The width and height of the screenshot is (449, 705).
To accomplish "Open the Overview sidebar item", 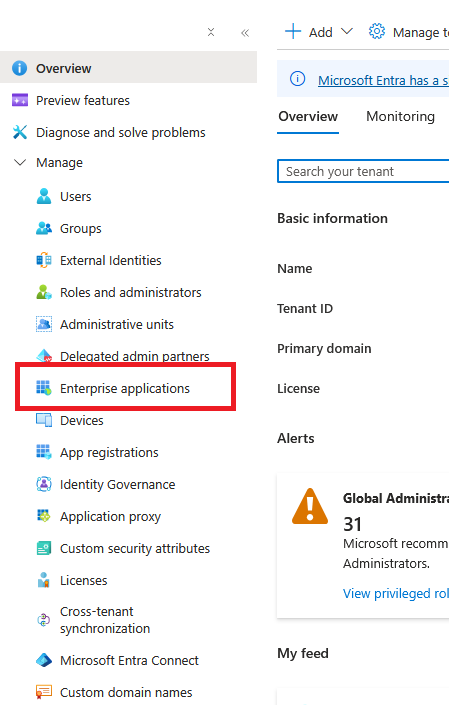I will 129,68.
